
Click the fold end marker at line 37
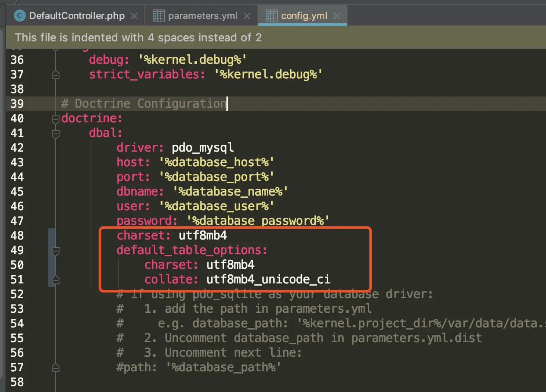55,75
